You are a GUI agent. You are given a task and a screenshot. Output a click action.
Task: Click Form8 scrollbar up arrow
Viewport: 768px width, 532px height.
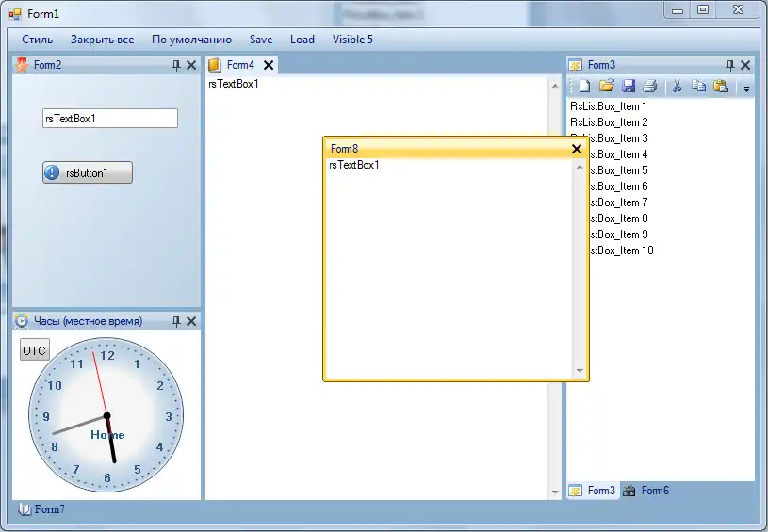[580, 167]
